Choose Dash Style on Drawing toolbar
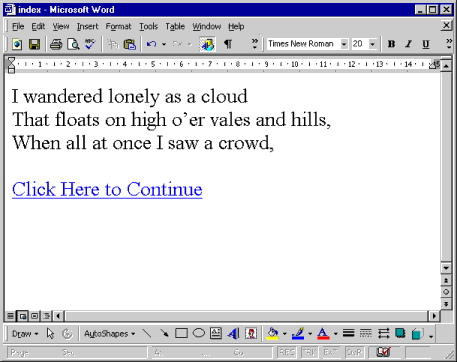The image size is (457, 362). point(366,334)
